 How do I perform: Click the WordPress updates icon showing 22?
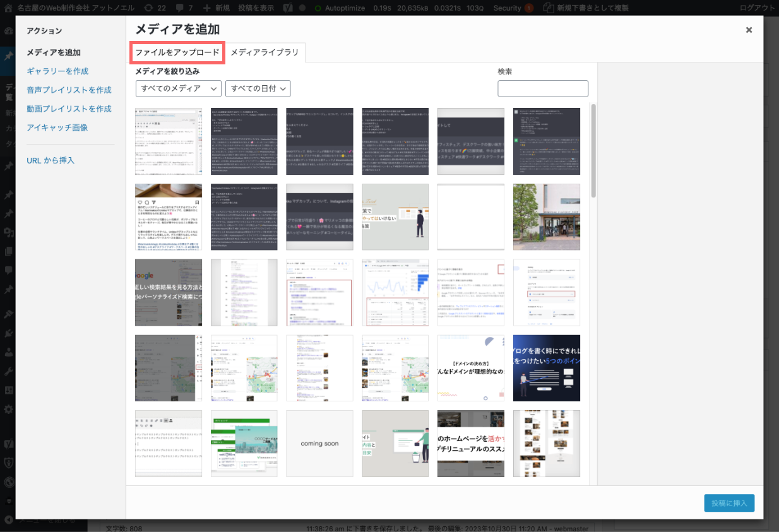tap(154, 8)
